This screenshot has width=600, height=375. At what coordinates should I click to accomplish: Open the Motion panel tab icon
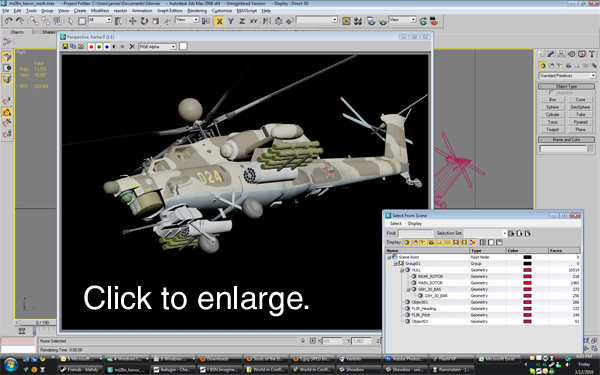[x=571, y=54]
